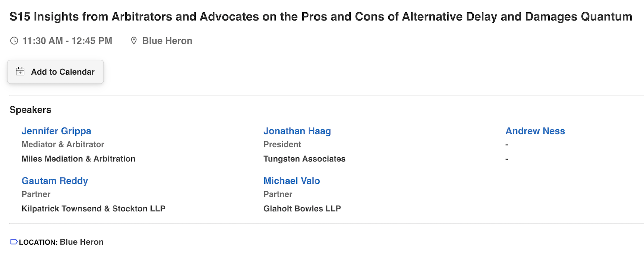This screenshot has width=644, height=257.
Task: Click the 11:30 AM - 12:45 PM time text
Action: pos(67,41)
